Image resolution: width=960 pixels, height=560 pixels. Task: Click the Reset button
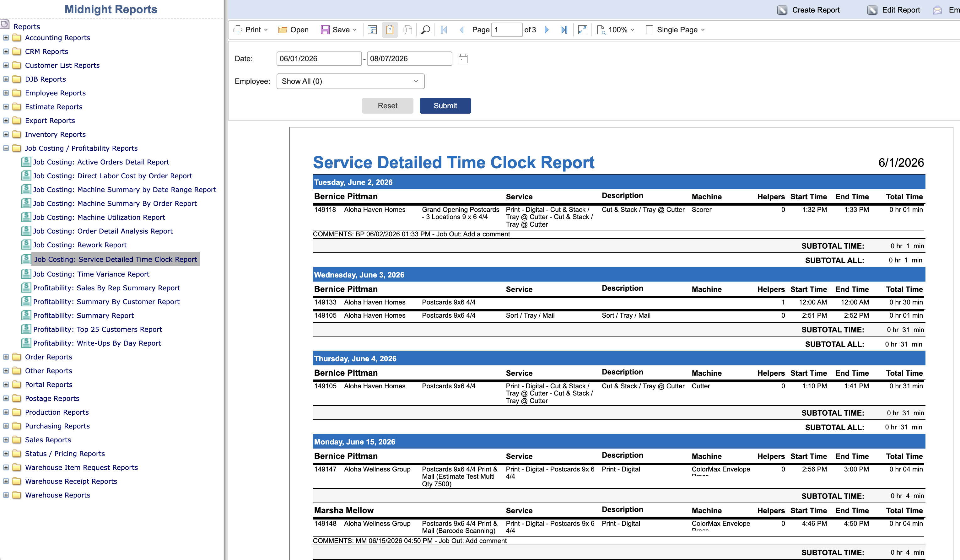[387, 105]
